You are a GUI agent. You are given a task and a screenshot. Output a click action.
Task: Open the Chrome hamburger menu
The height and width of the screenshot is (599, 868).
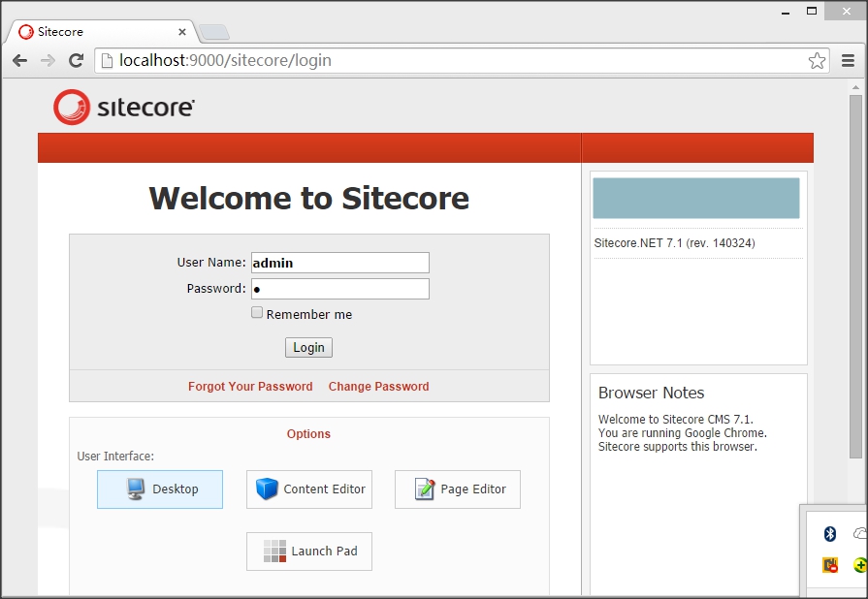[848, 60]
